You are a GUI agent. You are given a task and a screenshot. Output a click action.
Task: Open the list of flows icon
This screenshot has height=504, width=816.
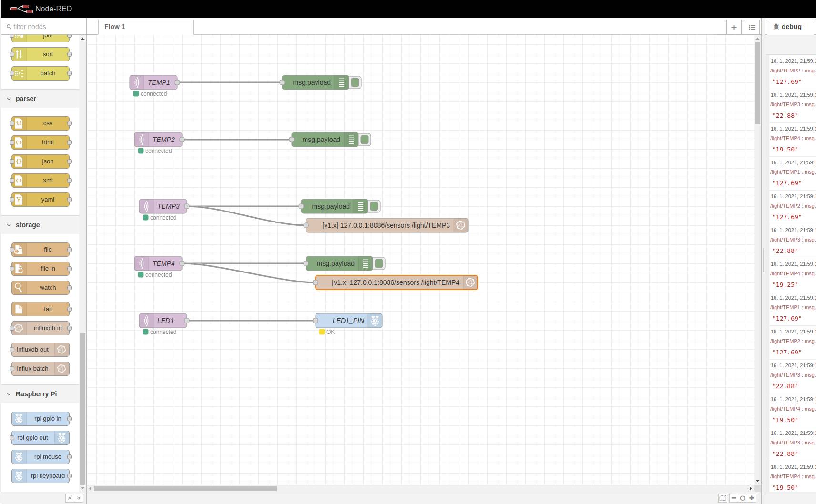(752, 27)
